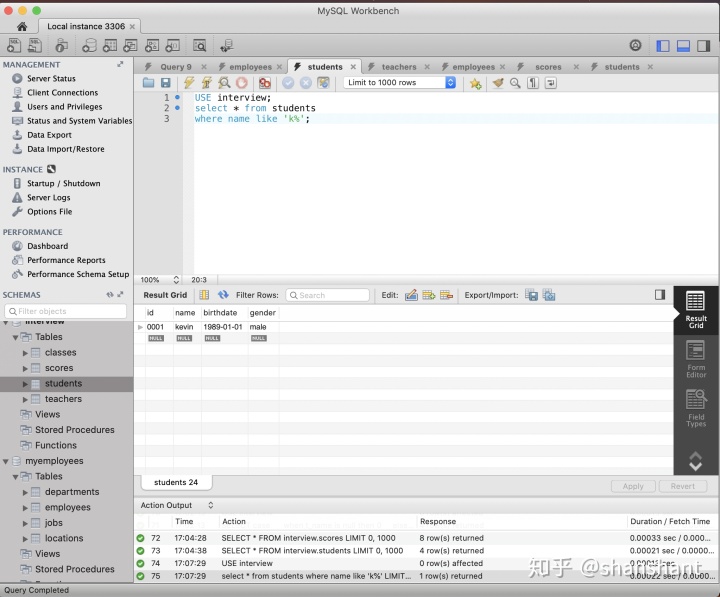Beautify query broom icon
This screenshot has height=597, width=720.
(498, 83)
